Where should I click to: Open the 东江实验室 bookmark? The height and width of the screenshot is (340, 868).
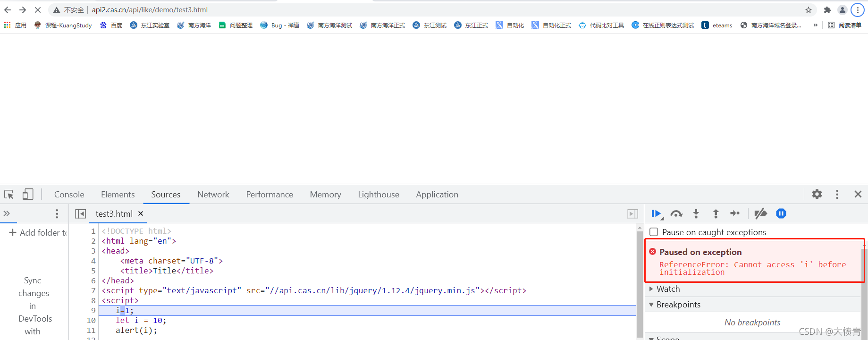click(150, 25)
